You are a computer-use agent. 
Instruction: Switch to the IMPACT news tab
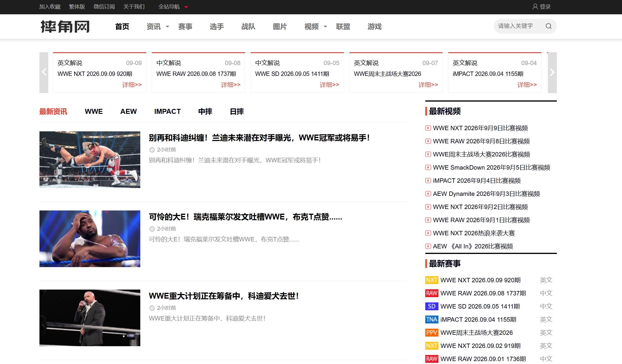167,112
